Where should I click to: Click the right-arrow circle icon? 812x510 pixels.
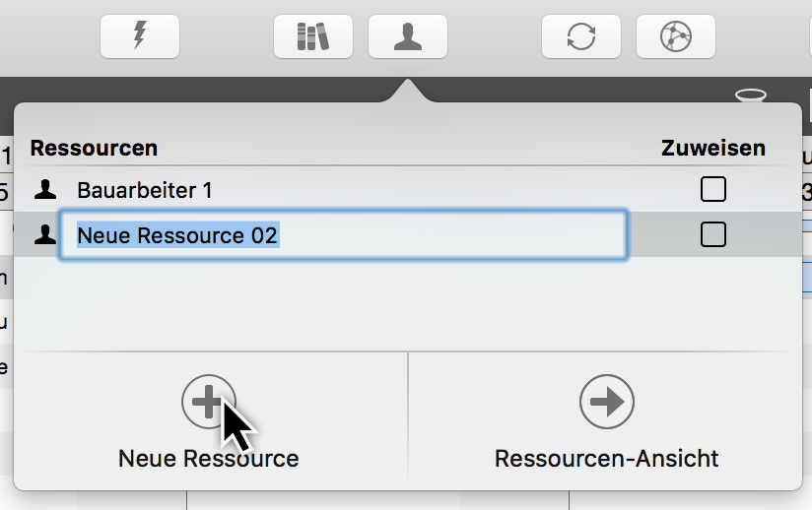[x=606, y=402]
